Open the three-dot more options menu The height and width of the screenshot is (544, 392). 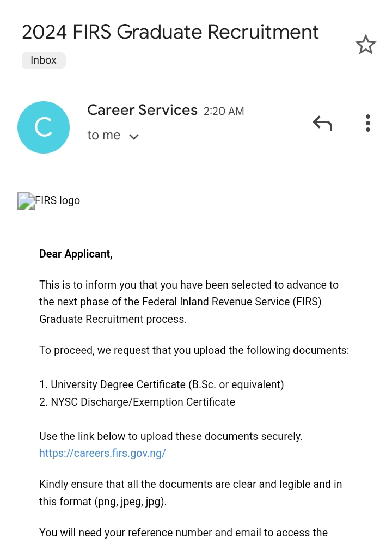(x=368, y=124)
